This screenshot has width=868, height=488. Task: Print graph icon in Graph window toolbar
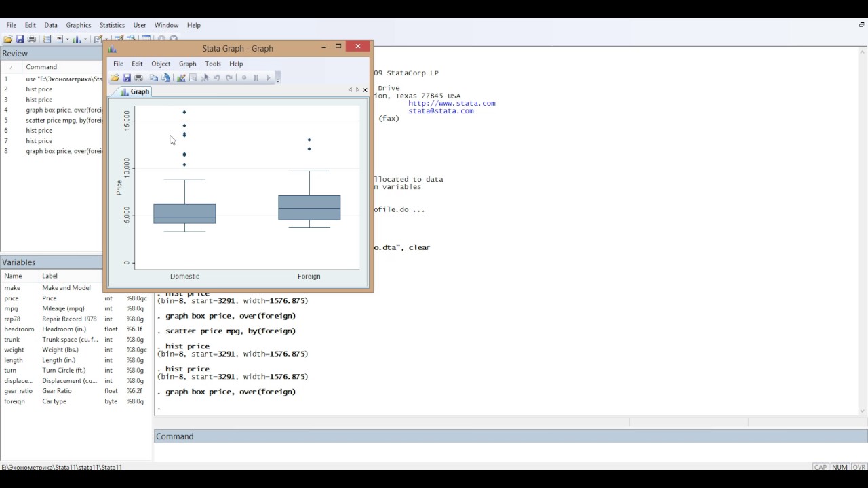click(139, 77)
